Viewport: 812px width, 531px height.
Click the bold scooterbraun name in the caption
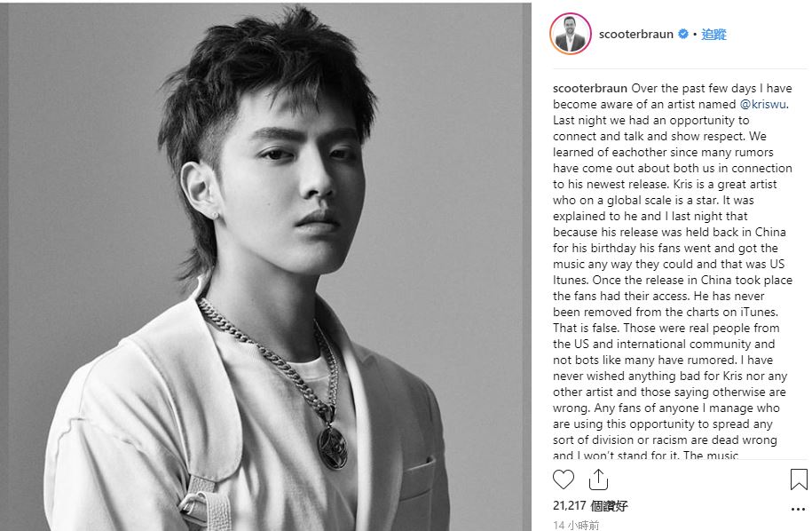[x=590, y=88]
